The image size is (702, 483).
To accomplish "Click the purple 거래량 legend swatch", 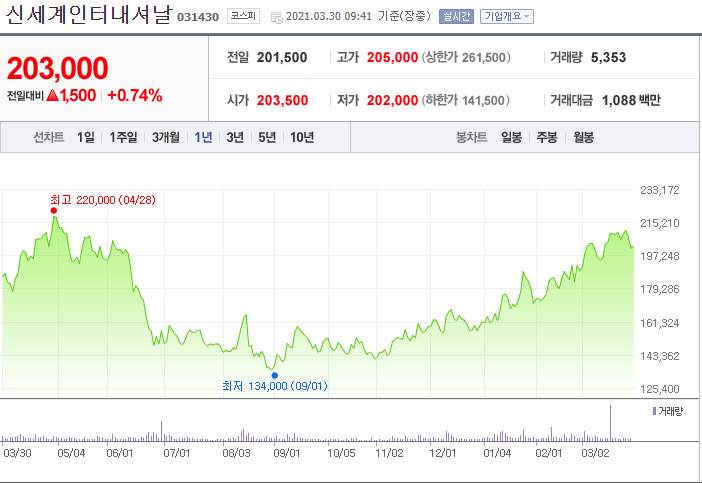I will pyautogui.click(x=654, y=411).
